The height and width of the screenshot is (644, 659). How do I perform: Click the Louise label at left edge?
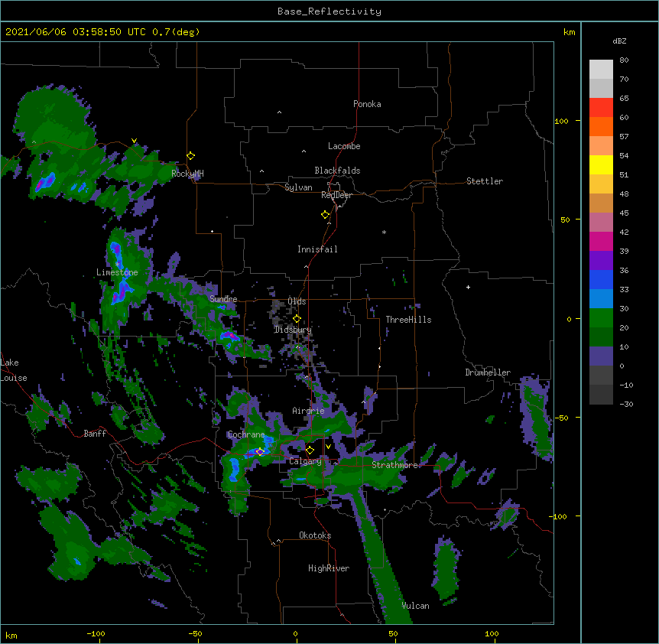[x=14, y=378]
